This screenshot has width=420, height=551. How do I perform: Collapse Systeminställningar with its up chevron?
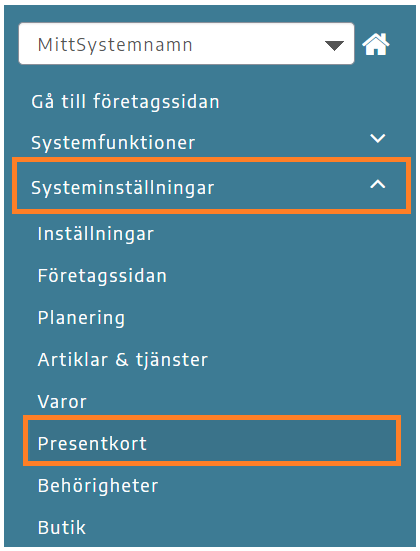[x=378, y=184]
